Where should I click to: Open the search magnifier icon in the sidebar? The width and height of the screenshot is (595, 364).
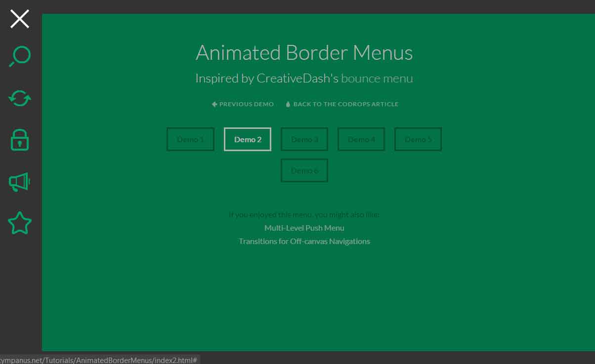(x=19, y=56)
